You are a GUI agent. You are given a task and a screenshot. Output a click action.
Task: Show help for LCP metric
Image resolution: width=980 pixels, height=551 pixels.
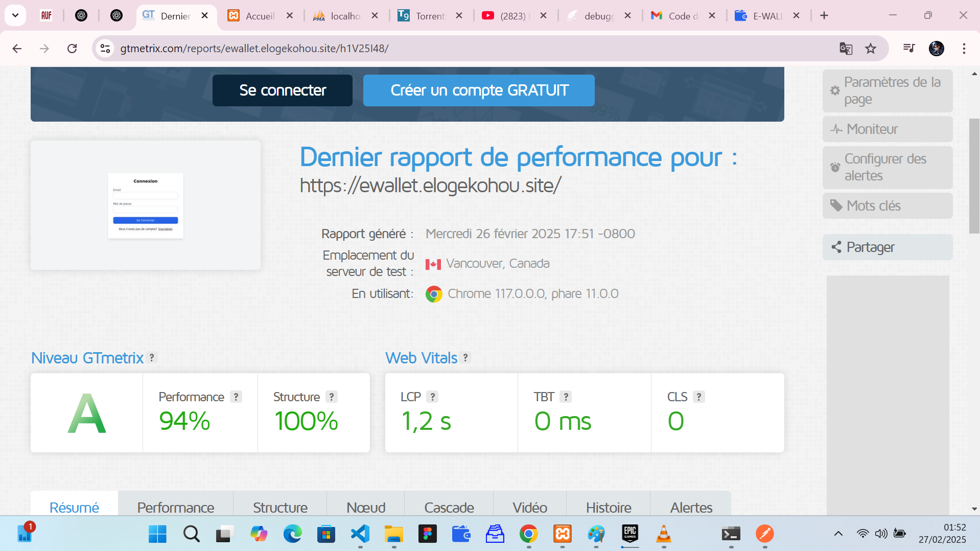(x=432, y=397)
